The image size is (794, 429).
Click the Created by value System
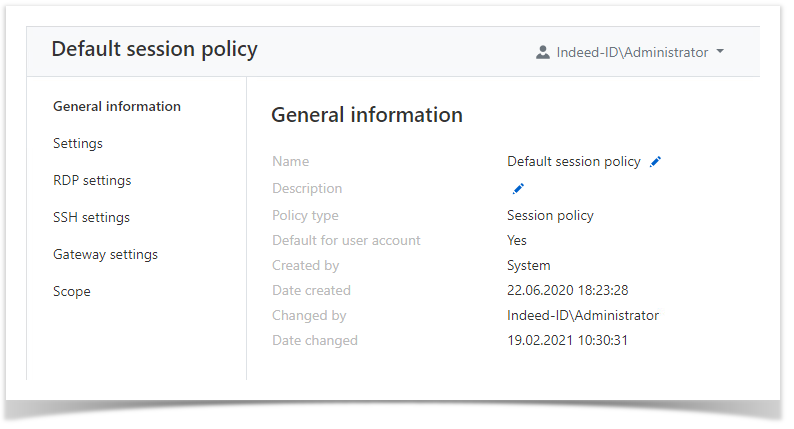(529, 266)
